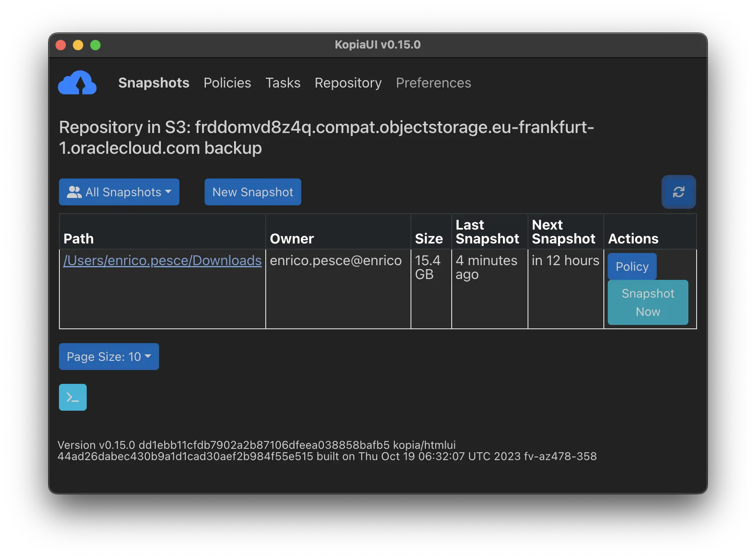Refresh the snapshots list
The width and height of the screenshot is (756, 558).
pyautogui.click(x=678, y=192)
